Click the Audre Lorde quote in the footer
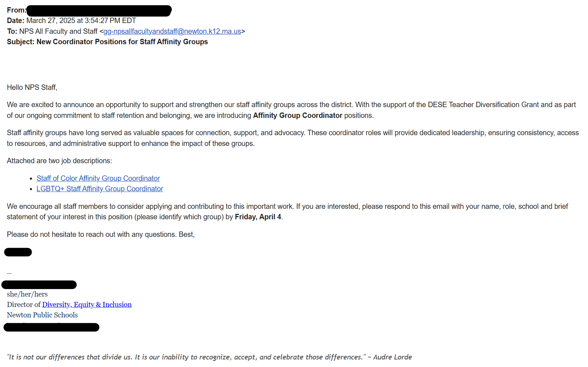 (x=209, y=357)
